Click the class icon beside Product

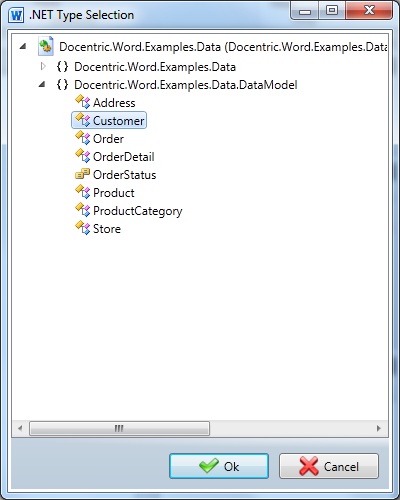83,192
